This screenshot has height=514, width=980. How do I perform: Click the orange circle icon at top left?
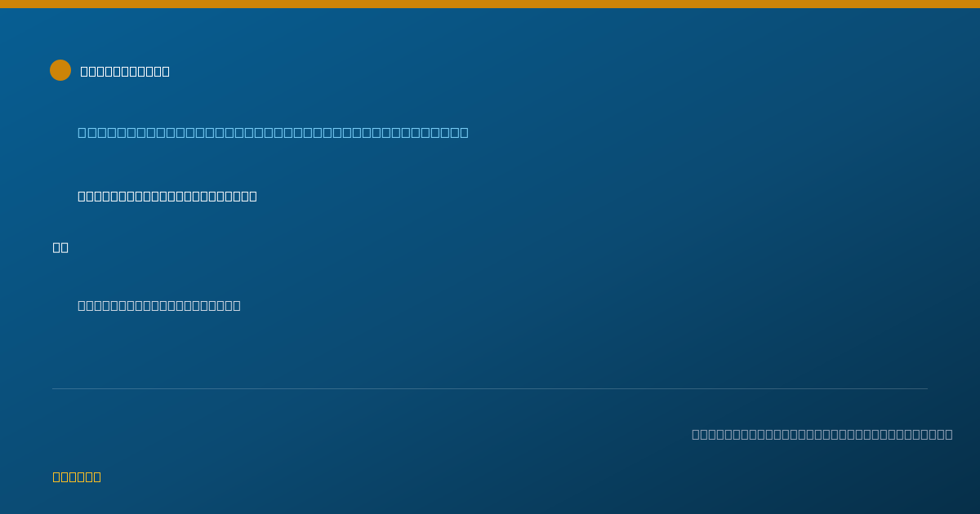point(60,70)
